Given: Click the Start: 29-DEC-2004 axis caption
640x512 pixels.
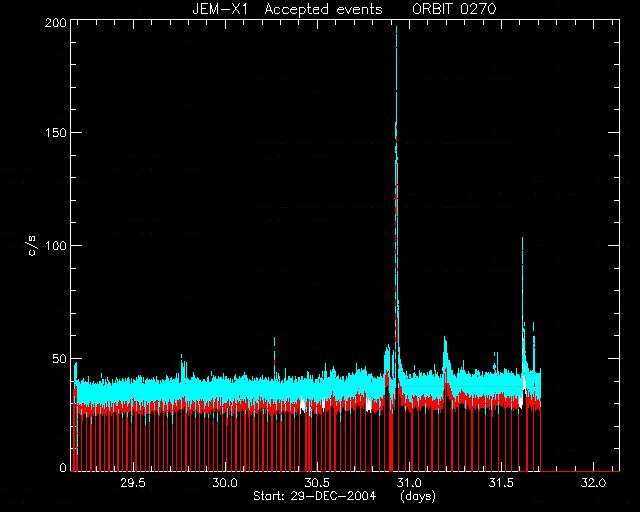Looking at the screenshot, I should (x=314, y=496).
